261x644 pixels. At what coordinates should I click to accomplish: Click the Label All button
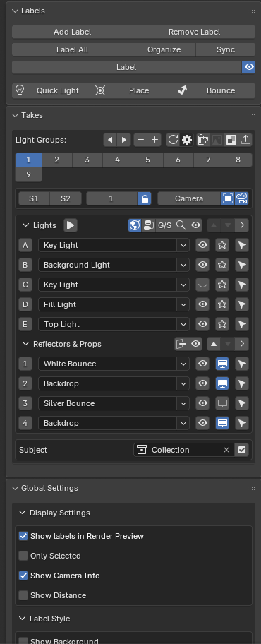pos(72,49)
